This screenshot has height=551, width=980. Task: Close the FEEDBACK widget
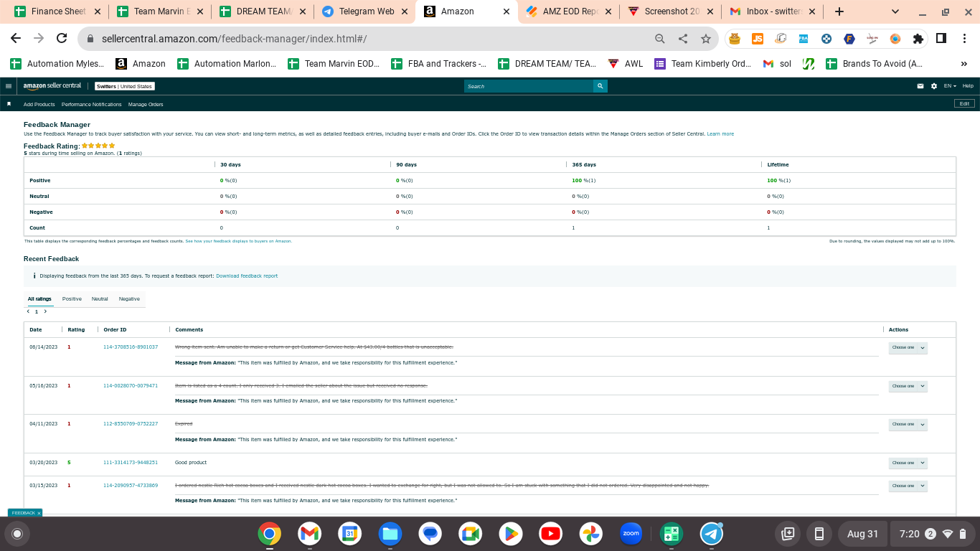click(x=39, y=513)
